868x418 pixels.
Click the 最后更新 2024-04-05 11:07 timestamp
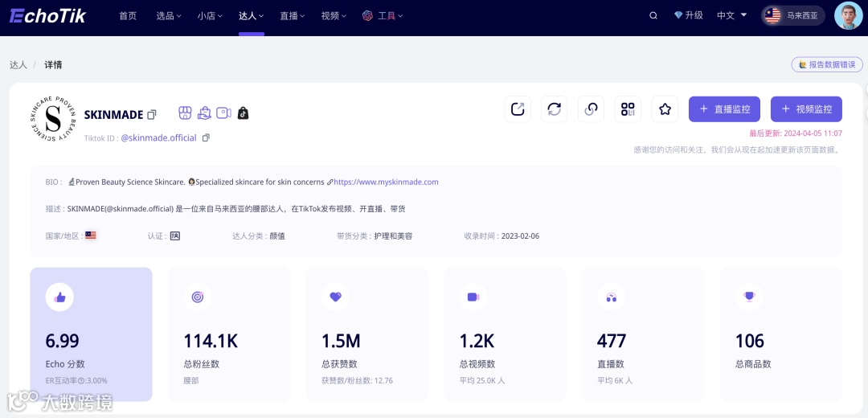(x=796, y=133)
